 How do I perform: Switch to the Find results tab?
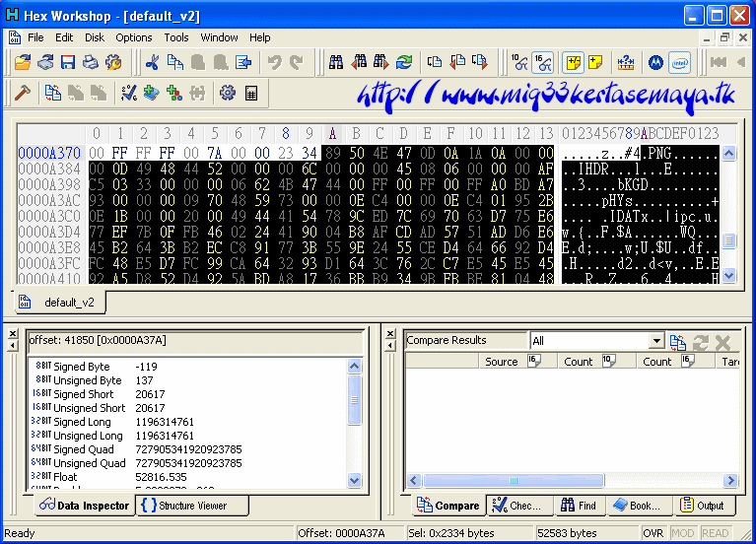click(x=580, y=506)
